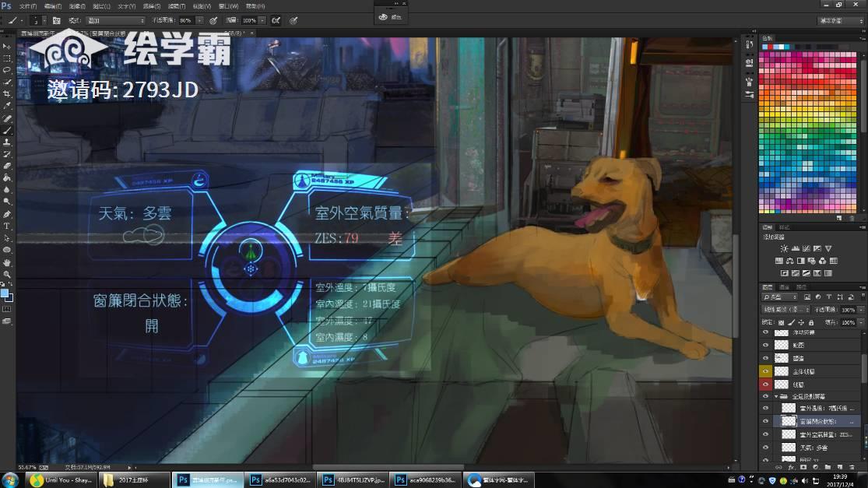The height and width of the screenshot is (488, 868).
Task: Toggle lock position icon
Action: click(801, 322)
